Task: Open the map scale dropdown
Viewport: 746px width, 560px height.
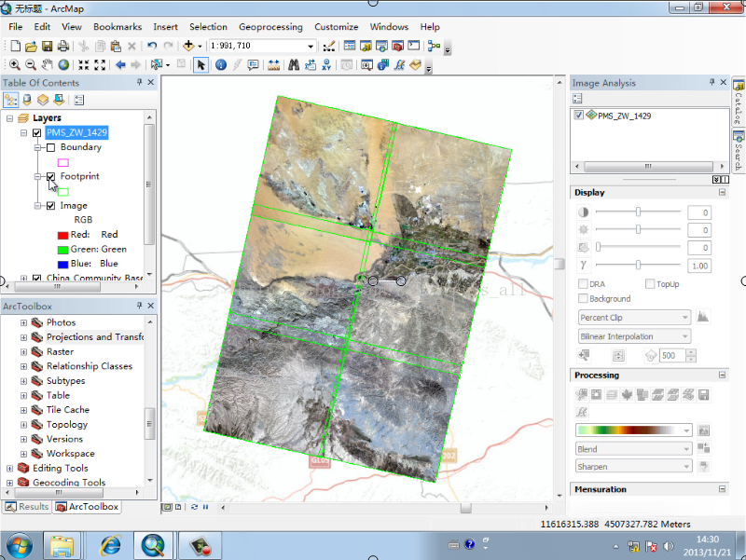Action: click(311, 46)
